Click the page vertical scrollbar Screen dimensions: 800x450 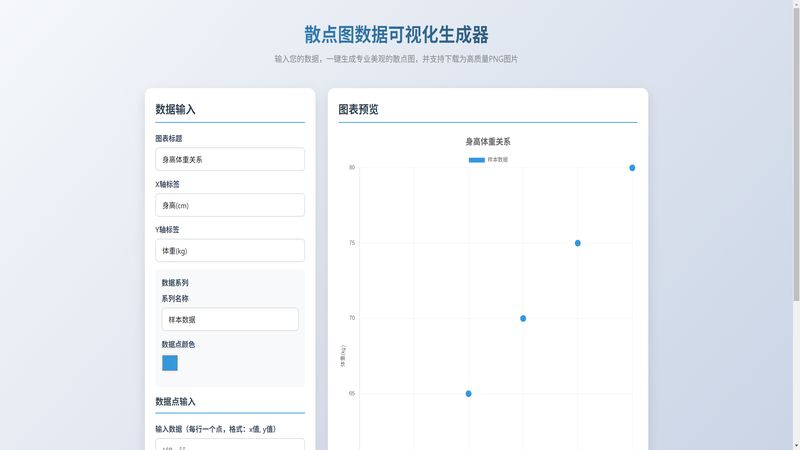[795, 150]
